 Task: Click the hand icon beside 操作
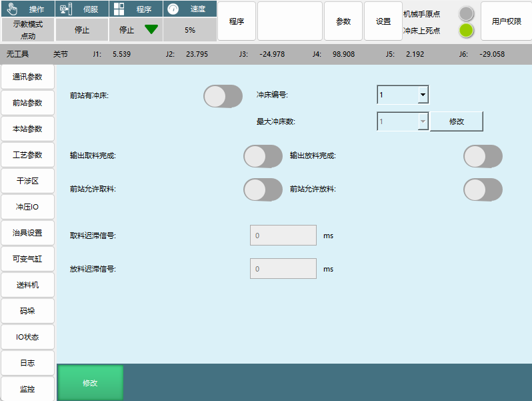tap(12, 9)
